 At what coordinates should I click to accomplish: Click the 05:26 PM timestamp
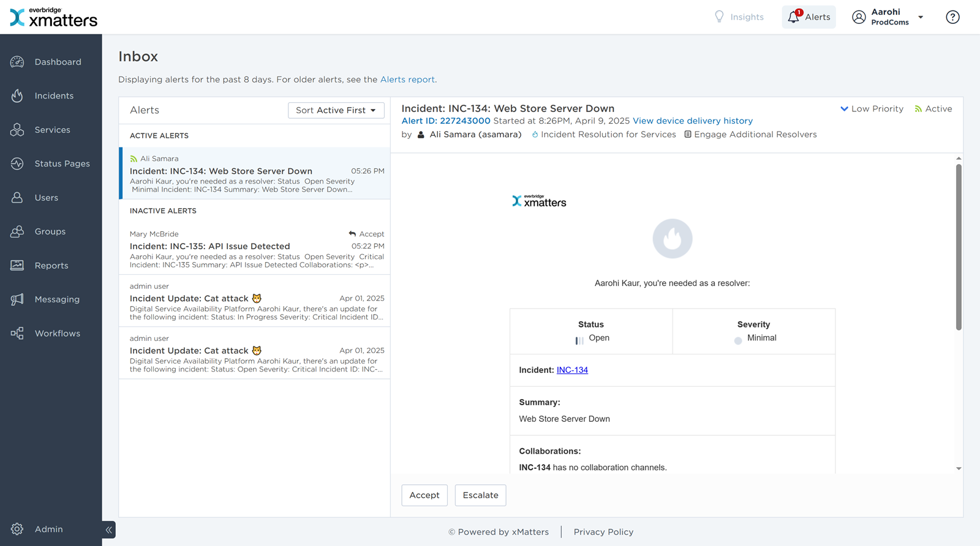pos(367,171)
